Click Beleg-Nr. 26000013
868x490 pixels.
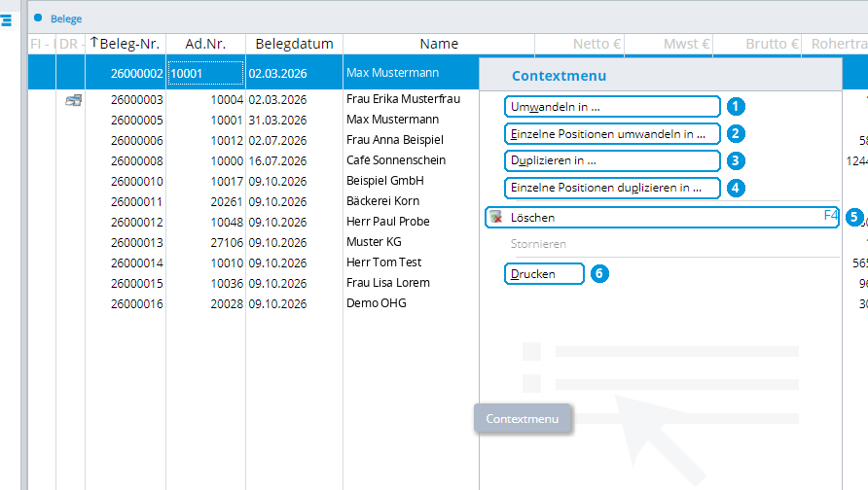tap(137, 243)
